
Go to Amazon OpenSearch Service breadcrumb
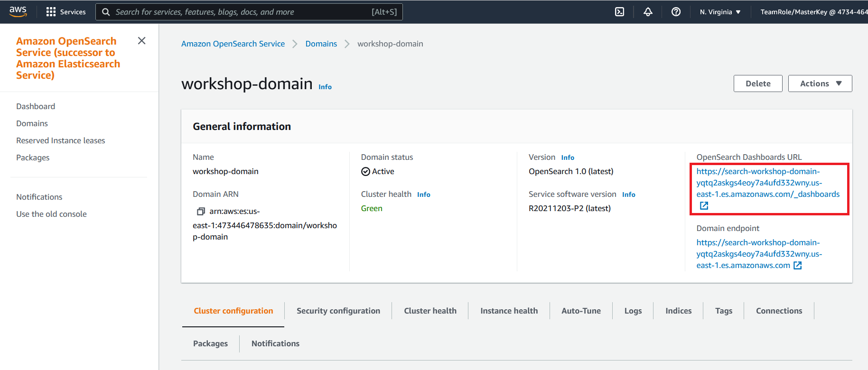tap(233, 44)
